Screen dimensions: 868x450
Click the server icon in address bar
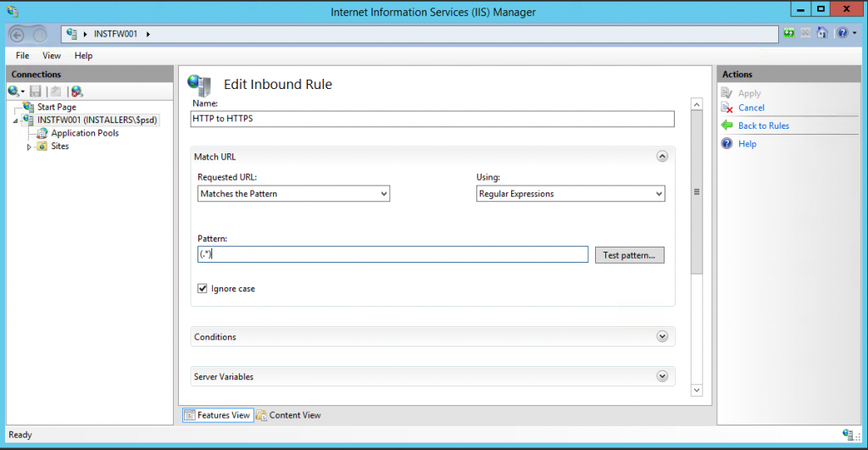point(71,34)
